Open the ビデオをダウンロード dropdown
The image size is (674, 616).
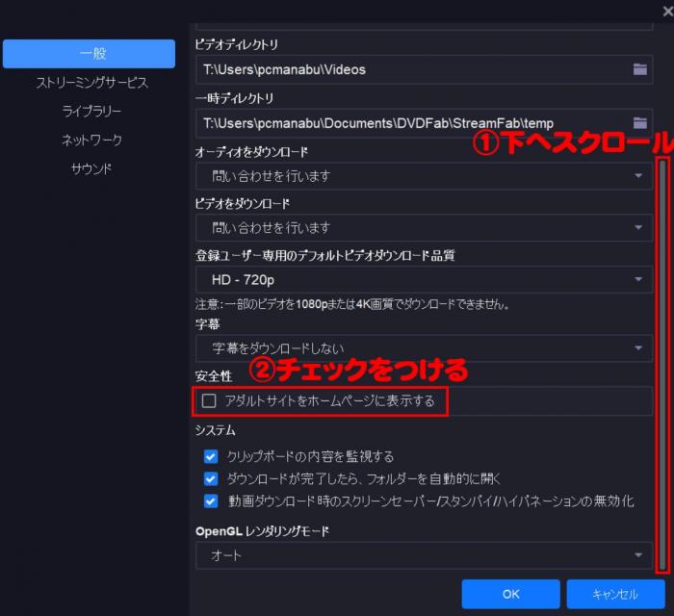coord(424,228)
